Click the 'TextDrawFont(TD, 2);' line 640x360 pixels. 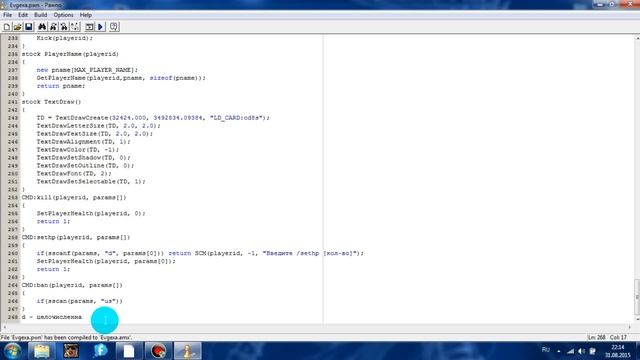[74, 173]
